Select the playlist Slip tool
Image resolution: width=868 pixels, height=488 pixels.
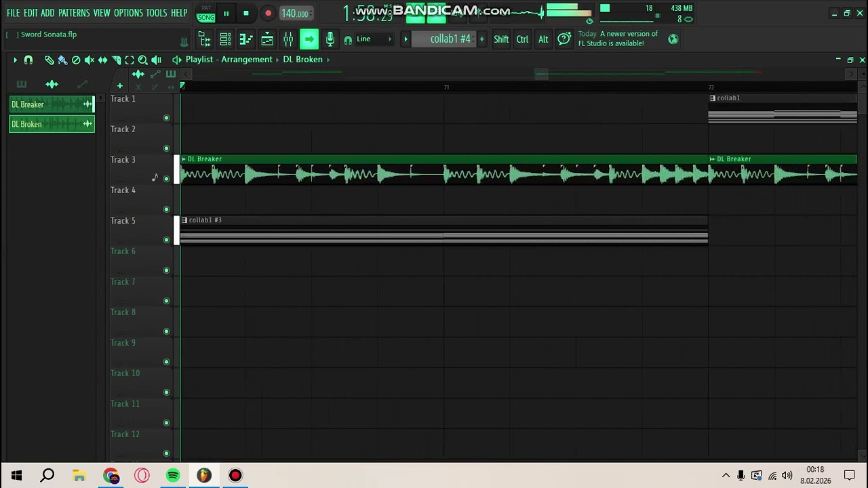tap(103, 60)
